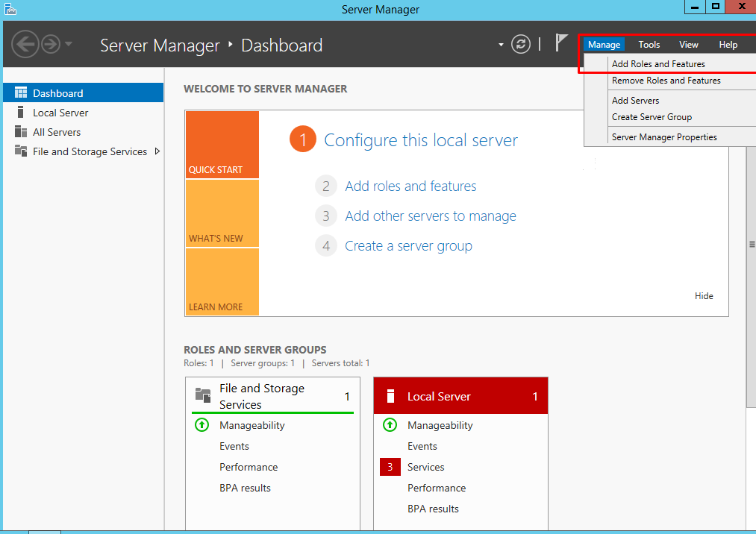Screen dimensions: 756x534
Task: Expand the File and Storage Services arrow
Action: pyautogui.click(x=157, y=151)
